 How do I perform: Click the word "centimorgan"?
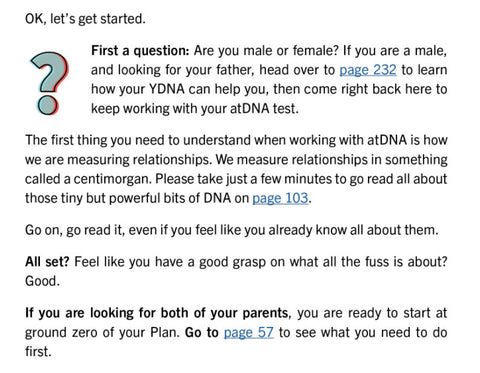[112, 179]
